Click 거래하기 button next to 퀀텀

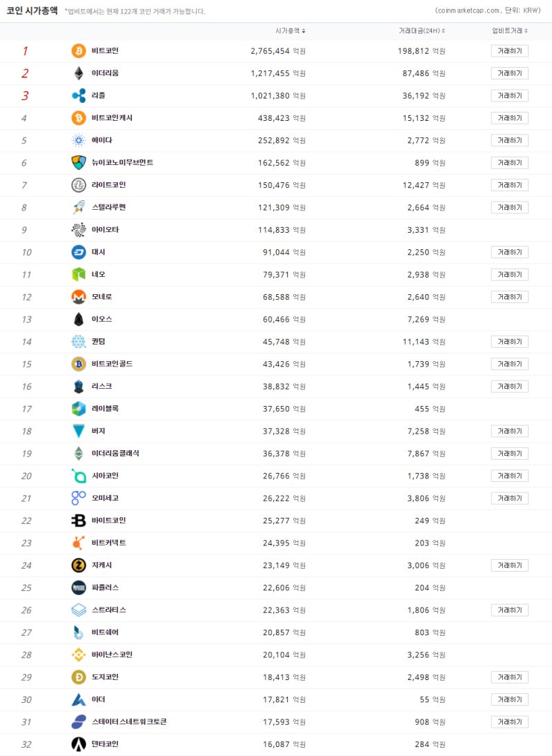click(509, 341)
